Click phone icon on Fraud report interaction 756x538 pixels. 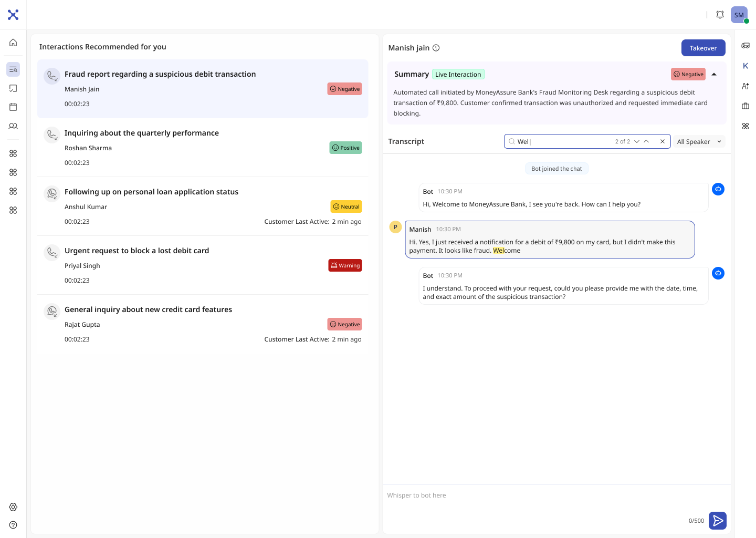[52, 76]
